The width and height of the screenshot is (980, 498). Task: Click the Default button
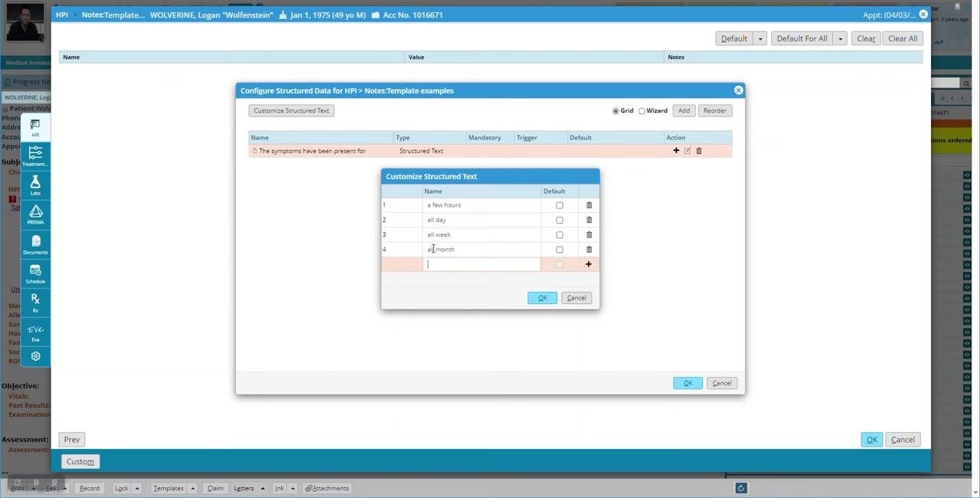coord(734,38)
